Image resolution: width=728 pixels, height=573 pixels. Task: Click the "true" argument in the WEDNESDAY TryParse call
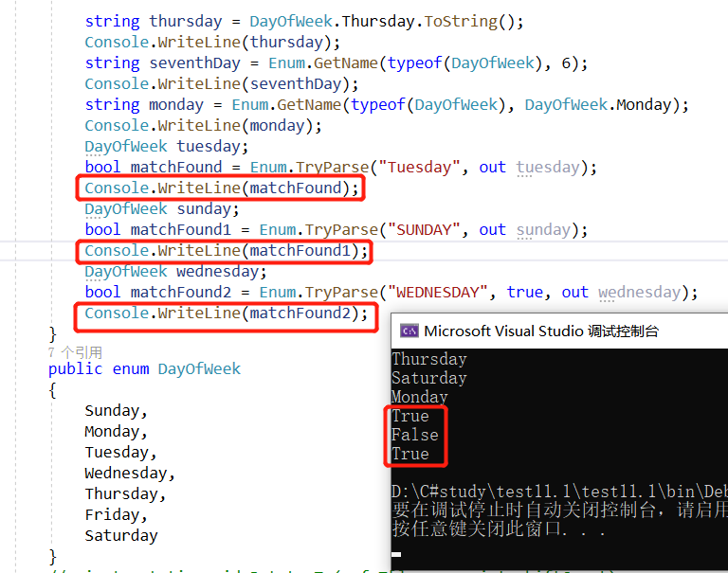point(524,293)
